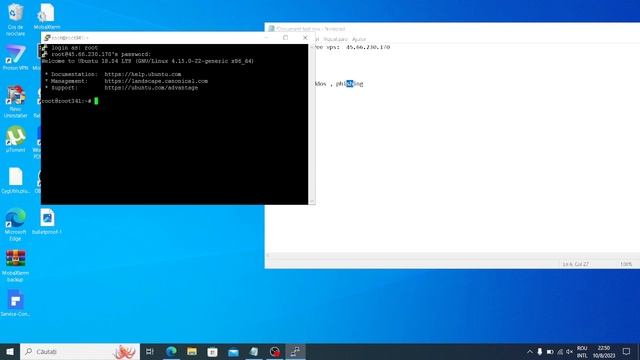The width and height of the screenshot is (640, 360).
Task: Open Microsoft Store from the taskbar
Action: (x=212, y=351)
